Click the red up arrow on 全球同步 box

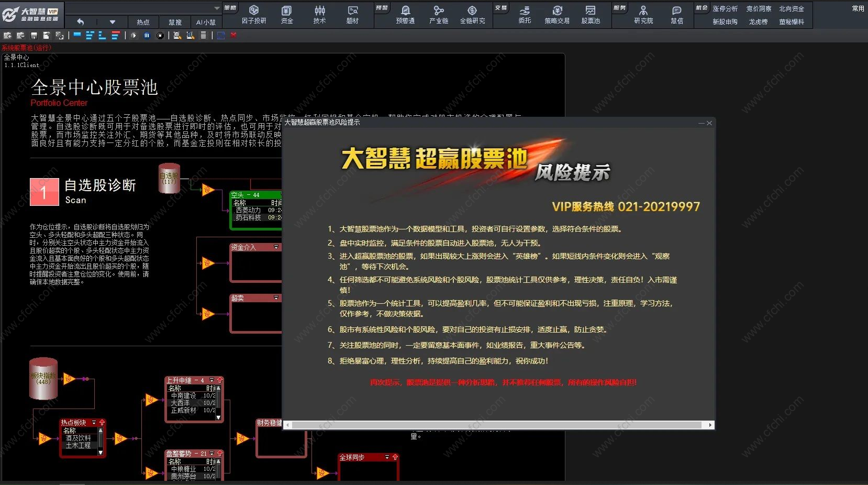pos(395,457)
